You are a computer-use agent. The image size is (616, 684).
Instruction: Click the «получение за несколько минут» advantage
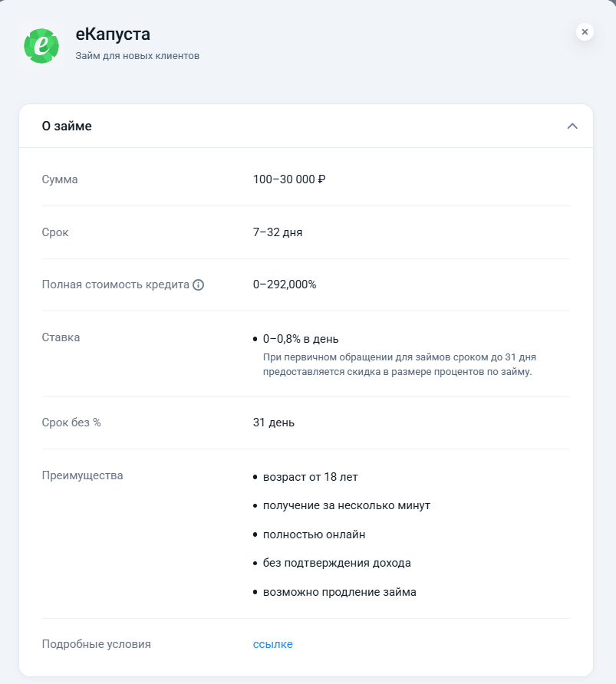(346, 505)
